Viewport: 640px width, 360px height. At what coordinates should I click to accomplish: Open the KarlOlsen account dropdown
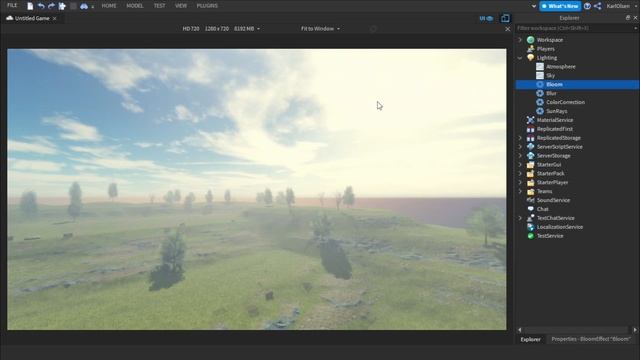pyautogui.click(x=621, y=6)
